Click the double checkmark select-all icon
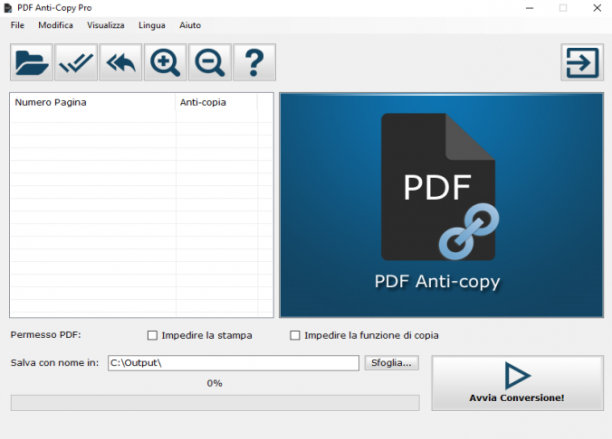Image resolution: width=612 pixels, height=439 pixels. coord(76,62)
